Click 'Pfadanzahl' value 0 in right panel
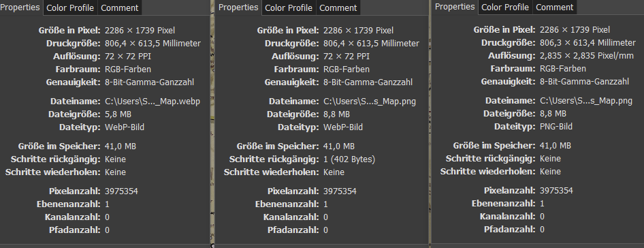The image size is (644, 248). (542, 230)
